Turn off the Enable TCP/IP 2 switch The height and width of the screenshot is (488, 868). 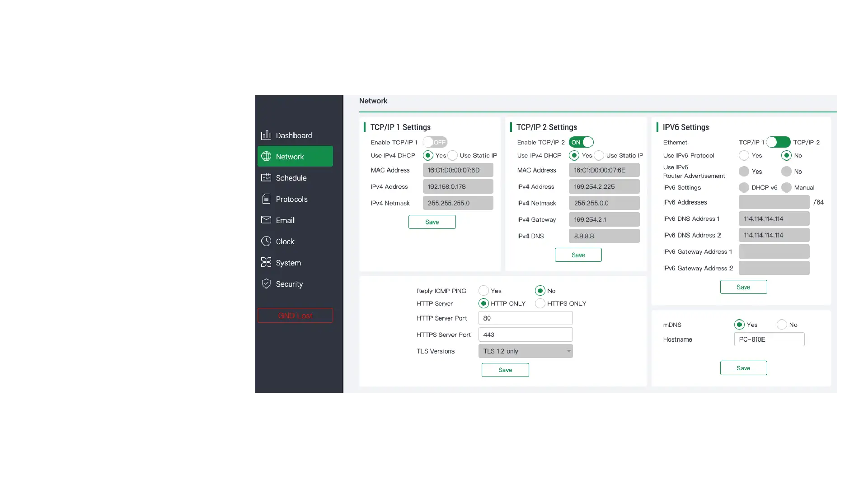pos(581,142)
